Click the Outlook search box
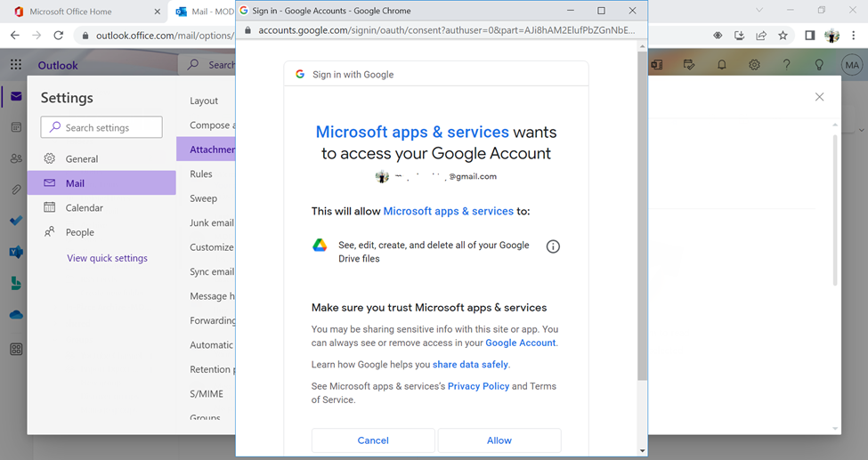The height and width of the screenshot is (460, 868). pyautogui.click(x=207, y=65)
